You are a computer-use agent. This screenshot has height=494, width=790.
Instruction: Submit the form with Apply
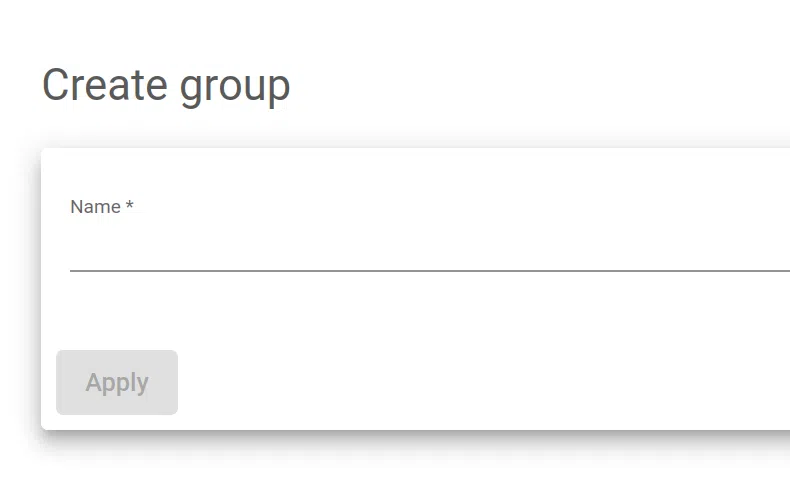pyautogui.click(x=117, y=382)
